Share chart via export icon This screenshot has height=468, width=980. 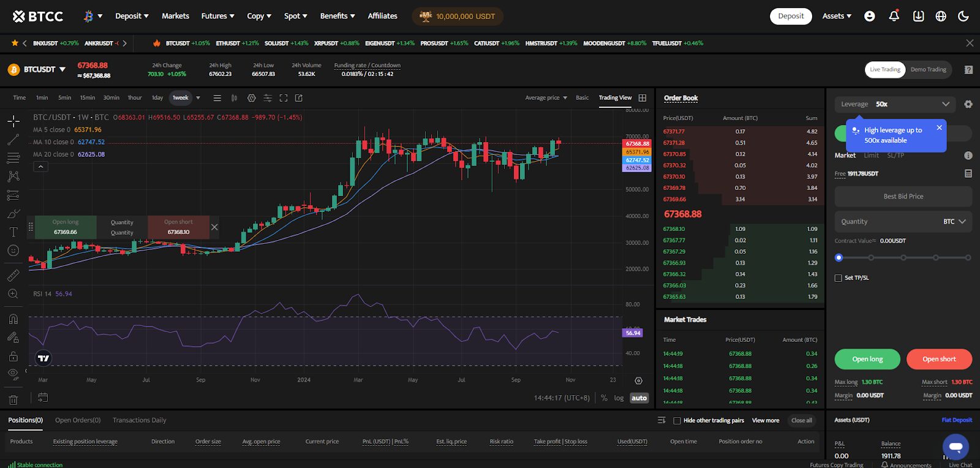coord(299,98)
